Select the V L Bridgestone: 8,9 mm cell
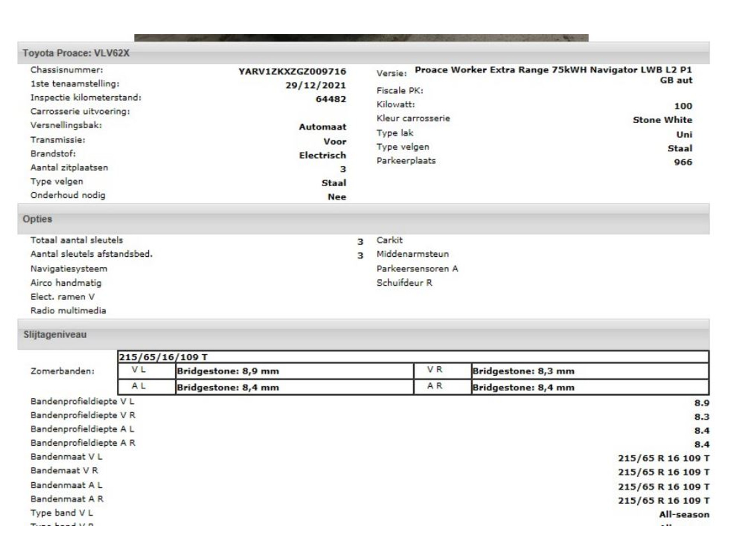Viewport: 747px width, 560px height. click(295, 371)
